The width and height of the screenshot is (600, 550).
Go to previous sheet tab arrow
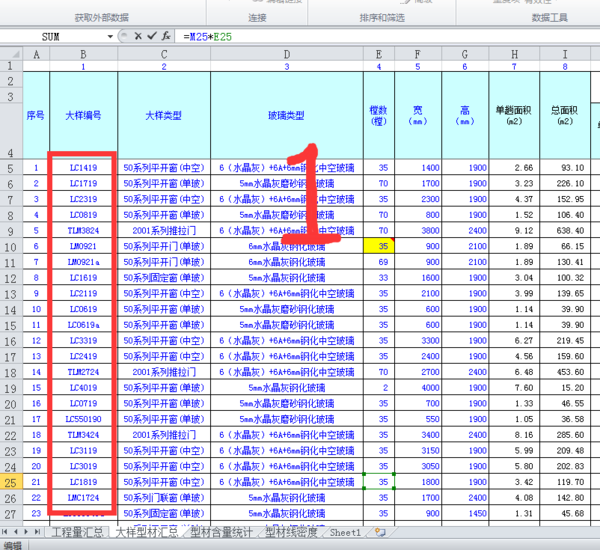coord(16,532)
